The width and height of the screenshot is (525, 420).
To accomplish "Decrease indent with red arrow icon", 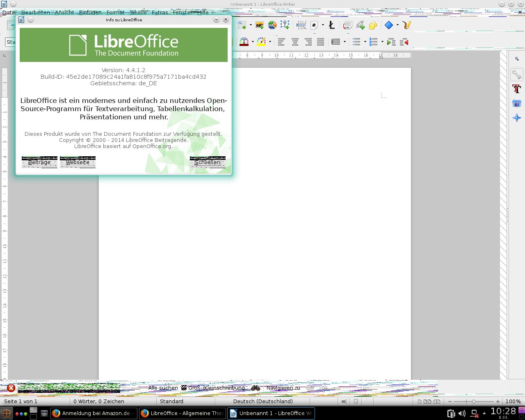I will click(404, 41).
